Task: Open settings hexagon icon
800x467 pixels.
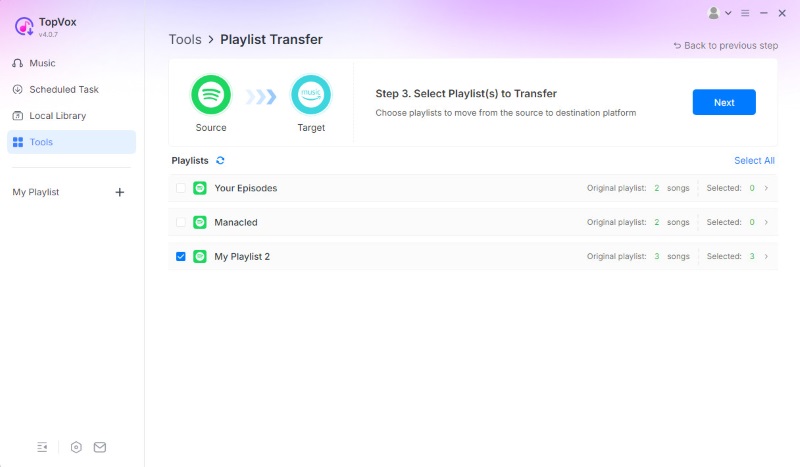Action: coord(76,447)
